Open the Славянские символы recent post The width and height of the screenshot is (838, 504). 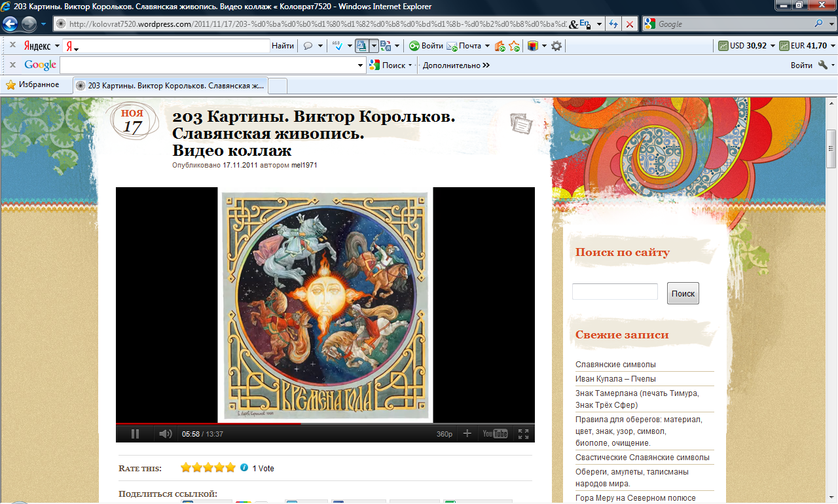coord(615,365)
